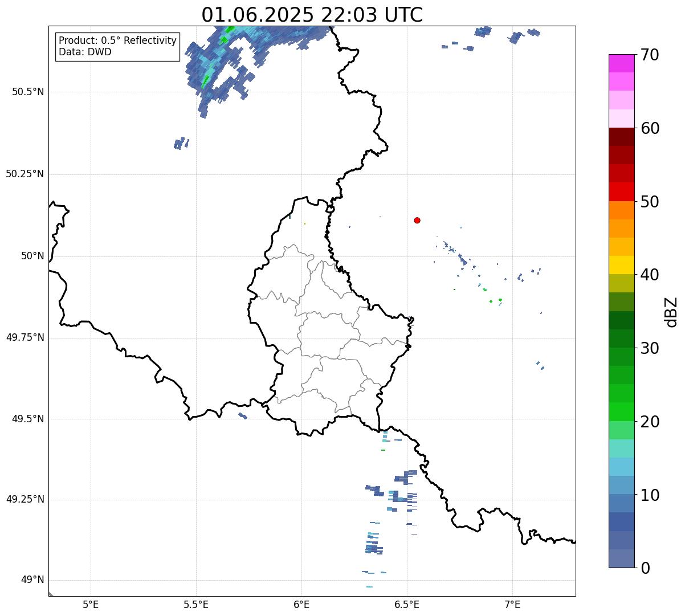Screen dimensions: 685x616
Task: Click the colorbar tick label 30
Action: click(650, 348)
